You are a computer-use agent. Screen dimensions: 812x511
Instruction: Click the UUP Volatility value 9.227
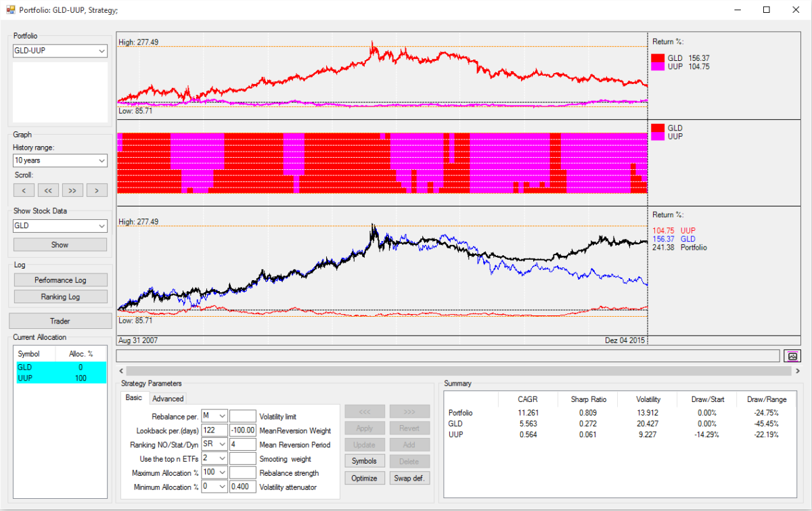[648, 435]
